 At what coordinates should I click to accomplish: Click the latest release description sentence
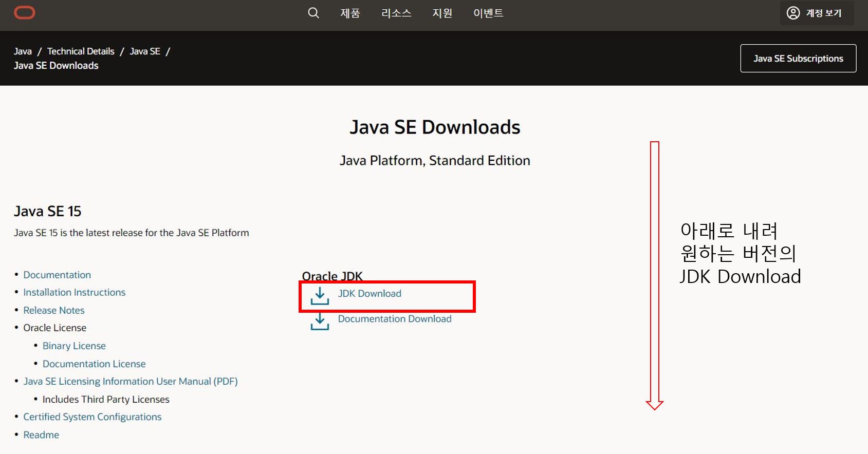131,233
